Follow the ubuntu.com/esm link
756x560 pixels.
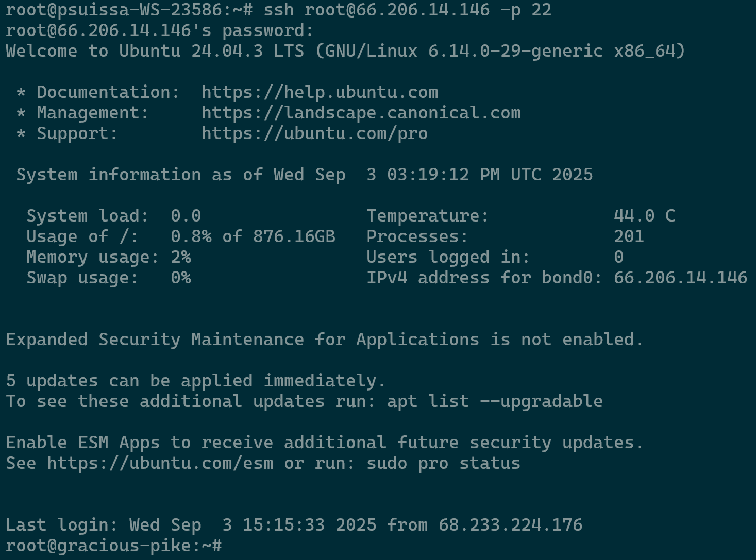pos(160,463)
